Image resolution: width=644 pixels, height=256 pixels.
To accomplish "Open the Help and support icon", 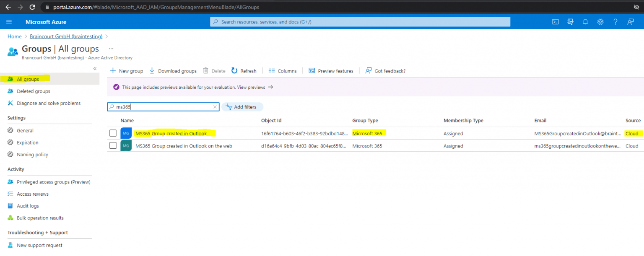I will click(x=615, y=22).
